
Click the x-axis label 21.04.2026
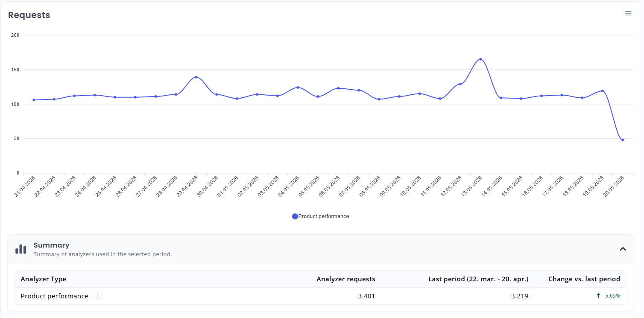click(x=24, y=187)
